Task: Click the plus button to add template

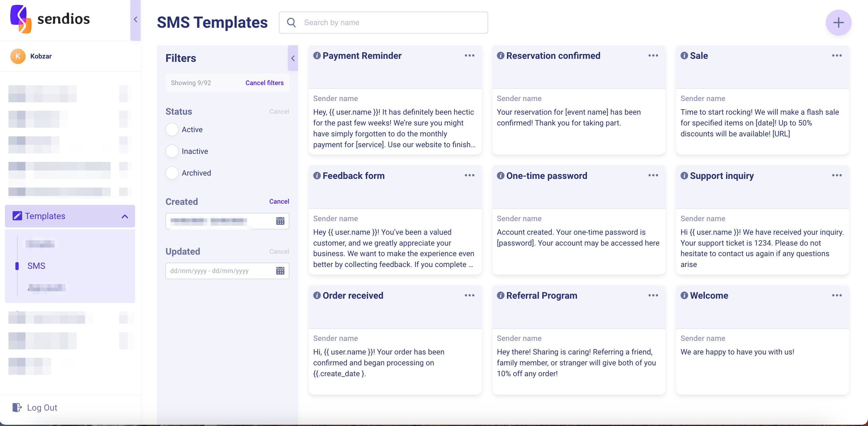Action: click(x=838, y=23)
